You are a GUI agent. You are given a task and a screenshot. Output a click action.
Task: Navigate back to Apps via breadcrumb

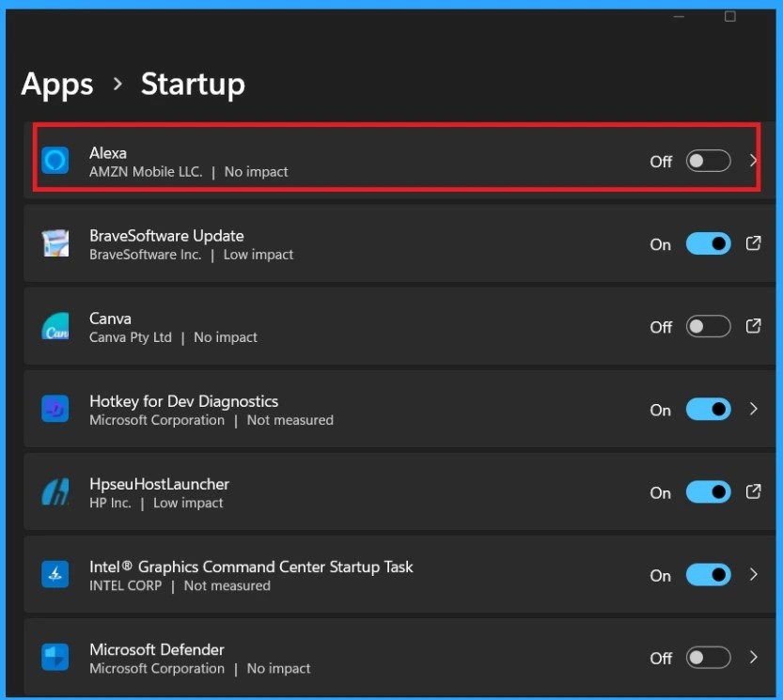56,84
